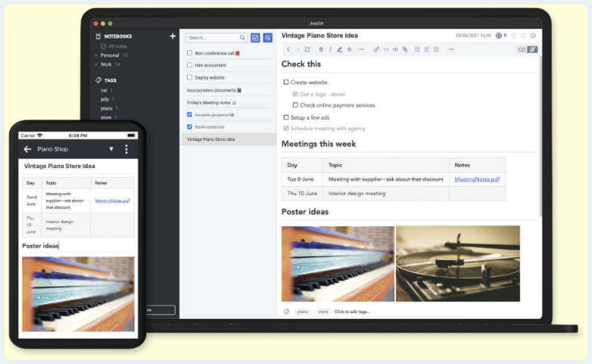
Task: Check the Deploy website to-do
Action: click(189, 77)
